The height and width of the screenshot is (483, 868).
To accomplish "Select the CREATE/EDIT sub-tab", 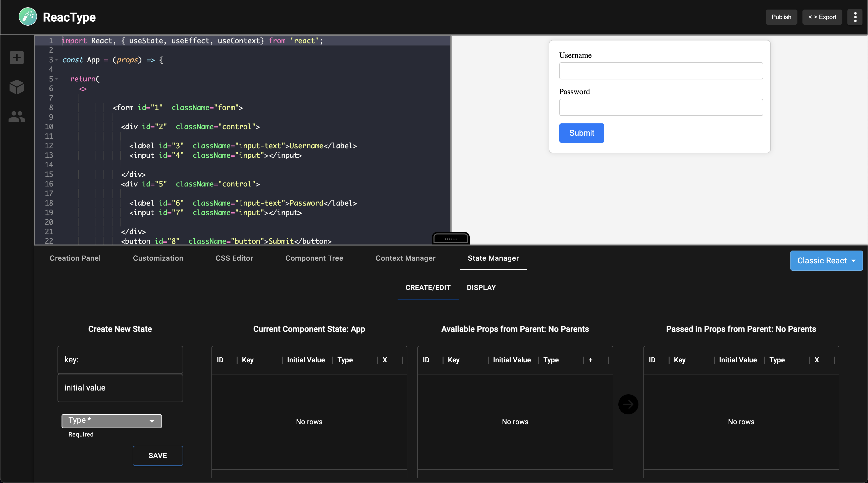I will click(x=428, y=287).
